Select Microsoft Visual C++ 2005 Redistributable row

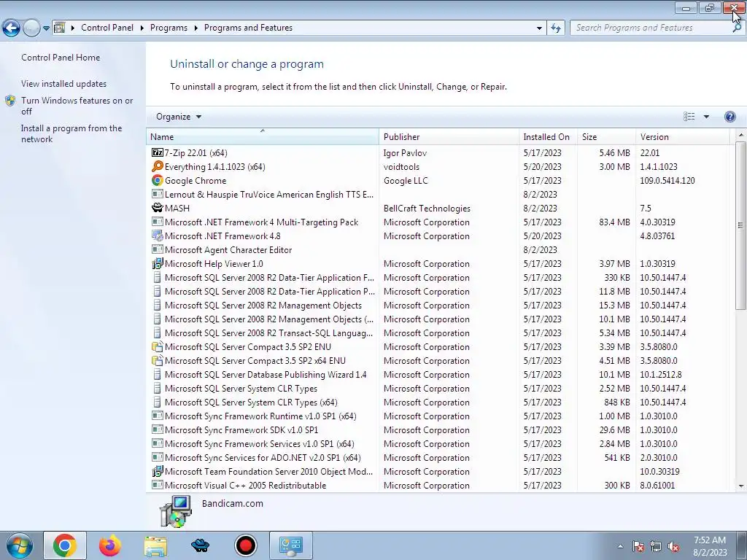438,485
